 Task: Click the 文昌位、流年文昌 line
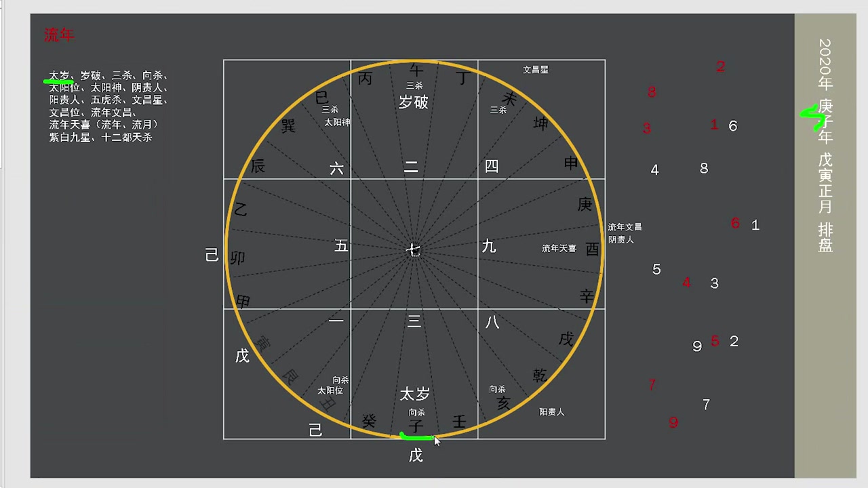click(93, 113)
